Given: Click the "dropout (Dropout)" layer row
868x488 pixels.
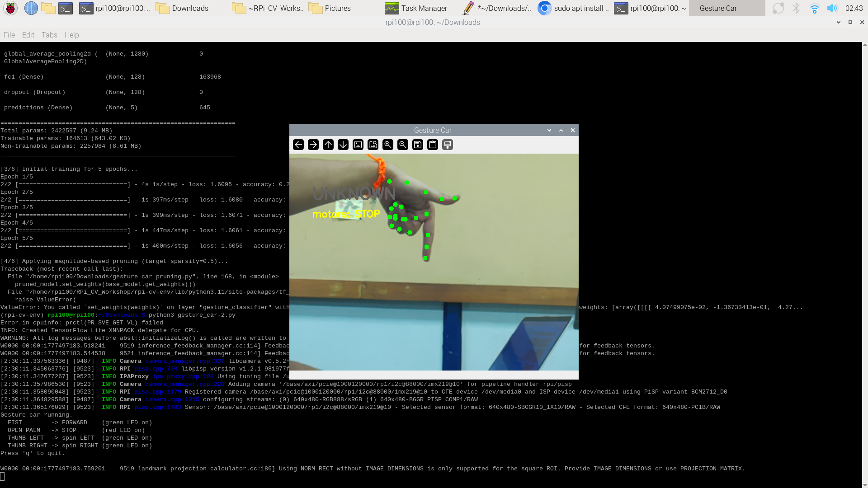Looking at the screenshot, I should pyautogui.click(x=104, y=92).
